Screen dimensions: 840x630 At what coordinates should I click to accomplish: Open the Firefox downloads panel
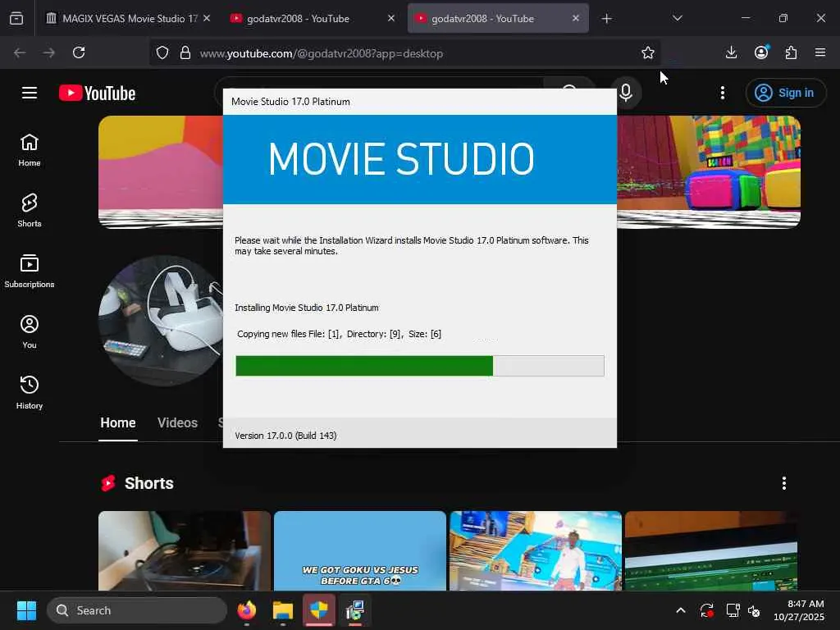(731, 52)
